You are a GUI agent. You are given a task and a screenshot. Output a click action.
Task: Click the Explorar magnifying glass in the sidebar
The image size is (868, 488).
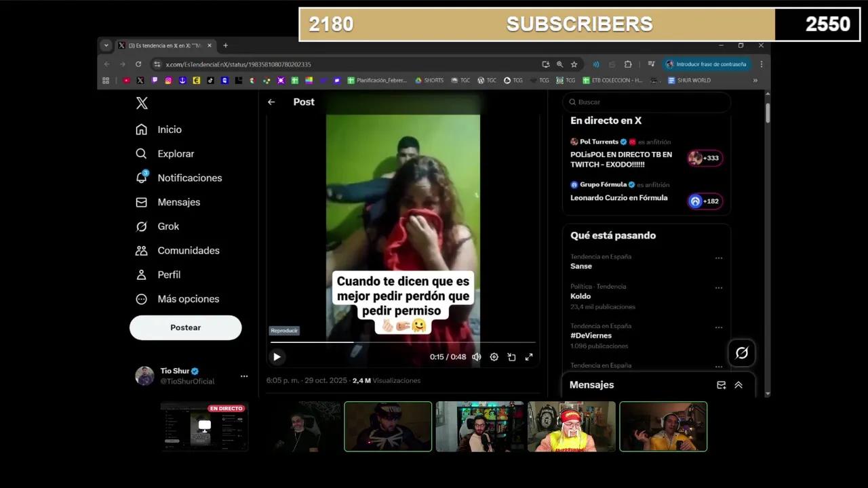click(141, 154)
